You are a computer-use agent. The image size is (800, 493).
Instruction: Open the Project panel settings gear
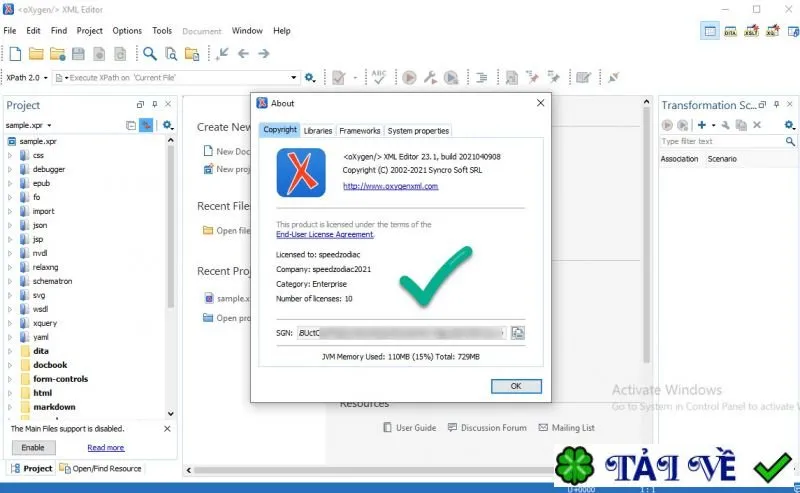168,125
